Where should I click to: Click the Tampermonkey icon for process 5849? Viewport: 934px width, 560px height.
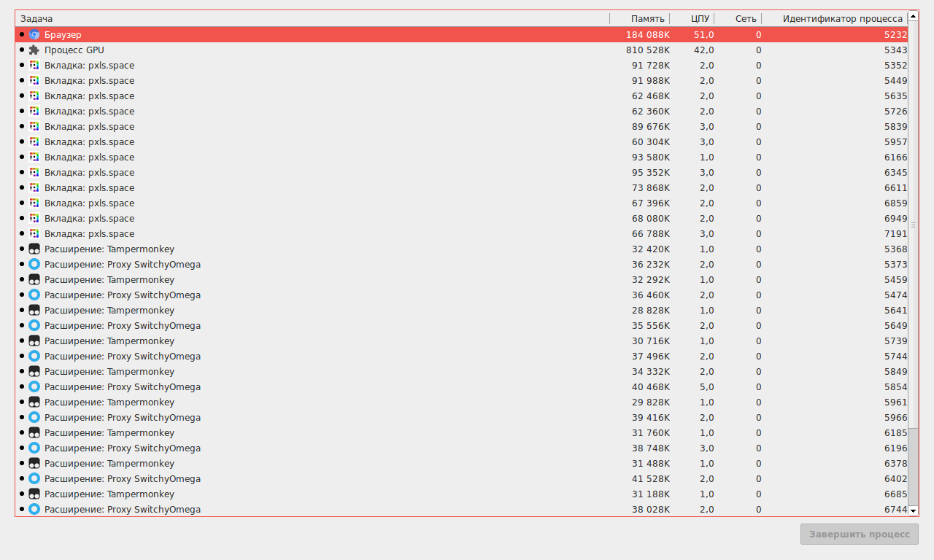[34, 372]
